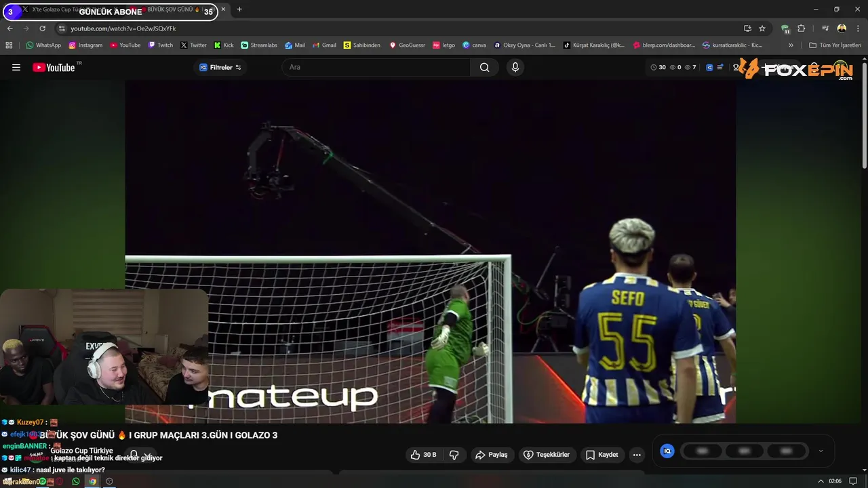This screenshot has height=488, width=868.
Task: Click the blue IQ icon beside video actions
Action: tap(667, 451)
